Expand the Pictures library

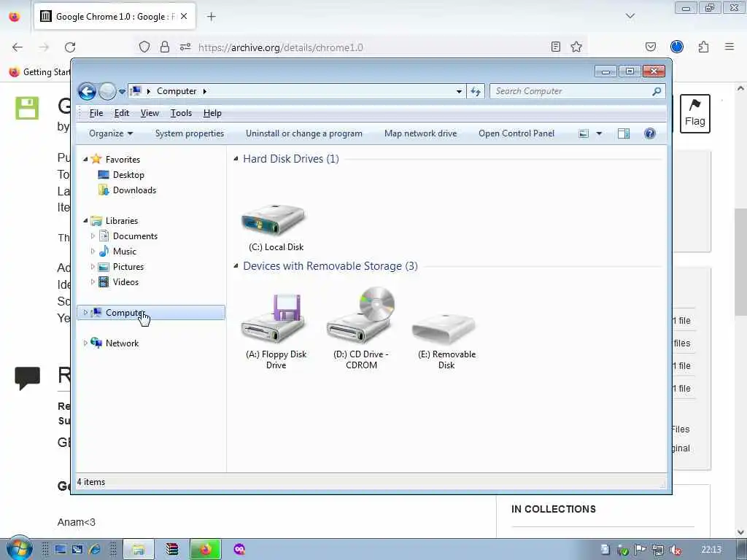(93, 267)
